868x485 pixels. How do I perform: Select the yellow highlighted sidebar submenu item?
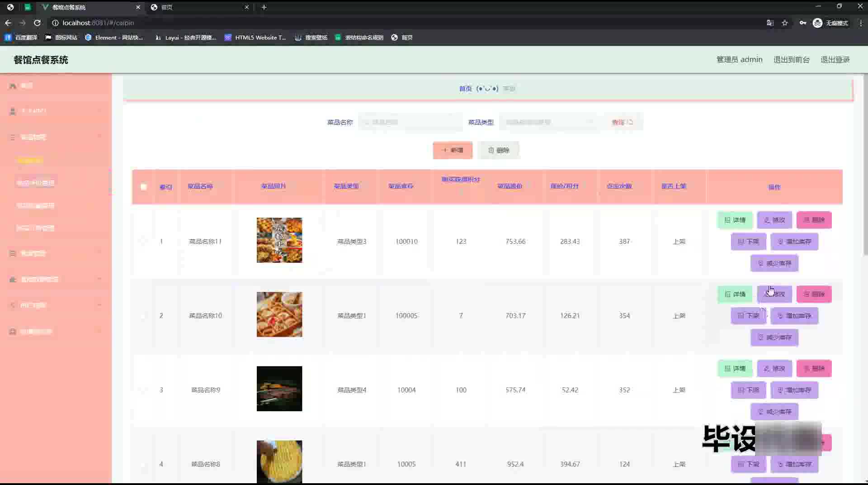click(30, 160)
